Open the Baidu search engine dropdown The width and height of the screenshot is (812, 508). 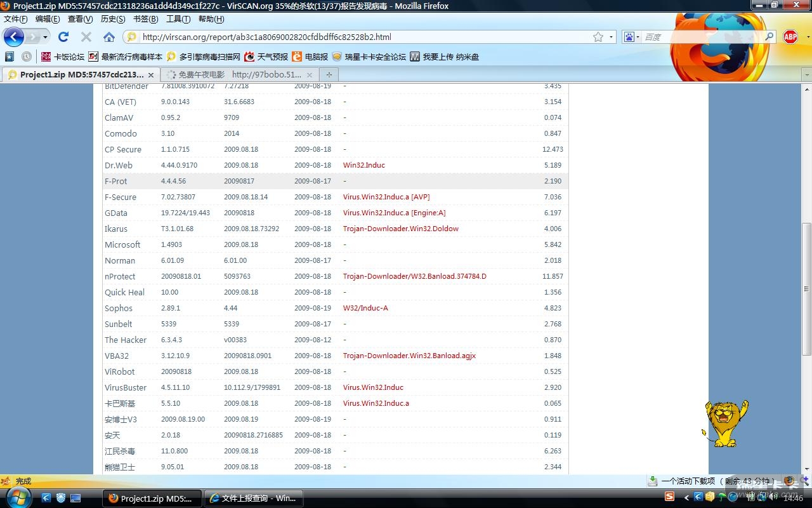click(629, 37)
